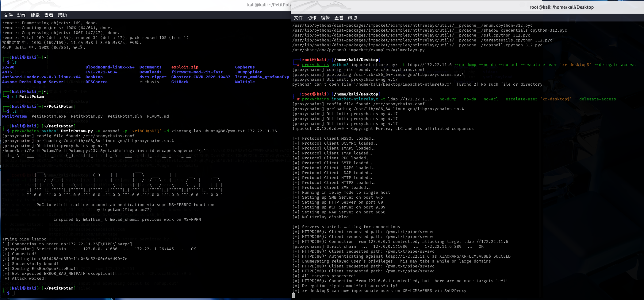Open the 动作 menu in the kali@kali terminal
This screenshot has height=300, width=644.
tap(21, 15)
